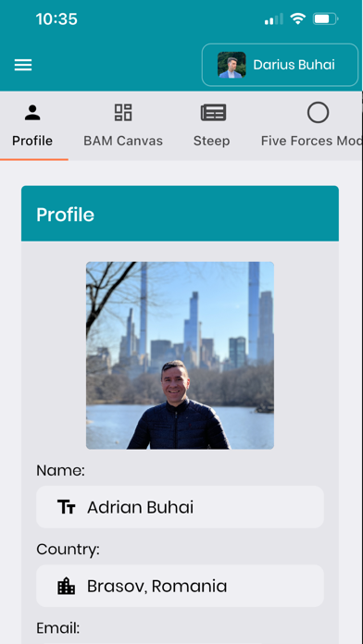
Task: Open the Darius Buhai account button
Action: point(280,65)
